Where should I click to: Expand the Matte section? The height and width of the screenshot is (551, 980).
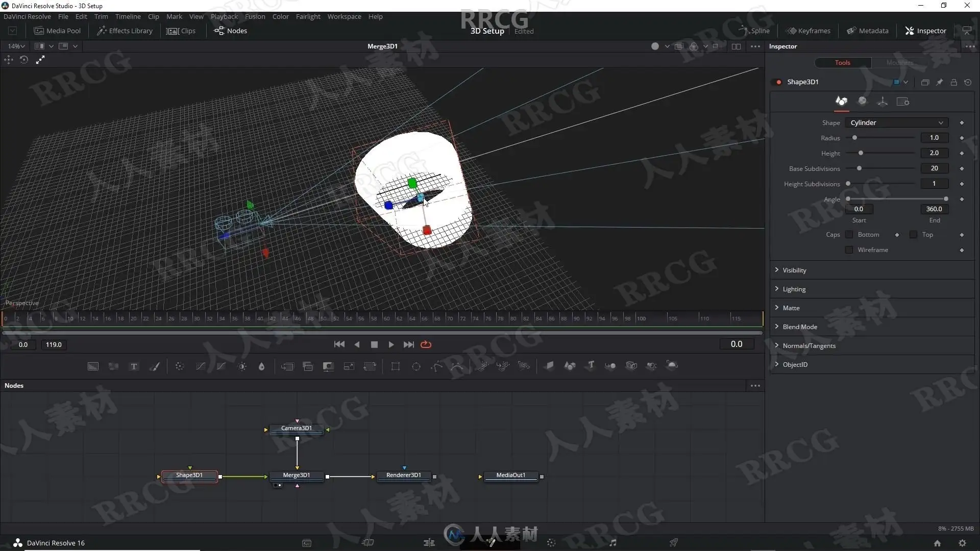[872, 308]
